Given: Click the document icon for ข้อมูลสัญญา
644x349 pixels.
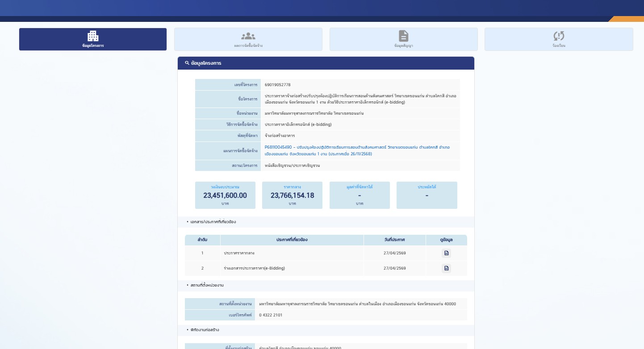Looking at the screenshot, I should (403, 36).
